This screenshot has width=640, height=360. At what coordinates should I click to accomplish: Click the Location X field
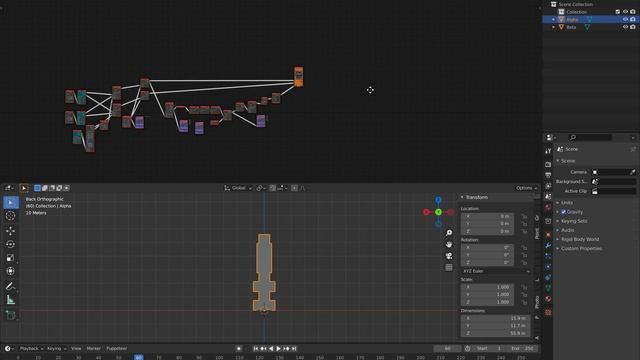click(x=487, y=216)
